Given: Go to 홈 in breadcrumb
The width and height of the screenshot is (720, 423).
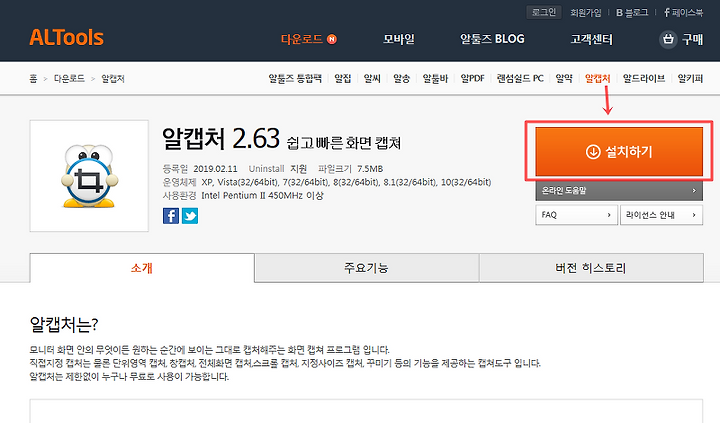Looking at the screenshot, I should click(33, 79).
